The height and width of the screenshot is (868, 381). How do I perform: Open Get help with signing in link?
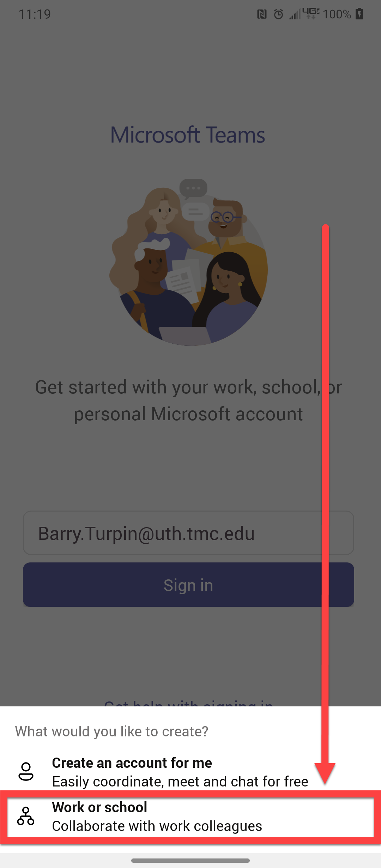(x=189, y=704)
